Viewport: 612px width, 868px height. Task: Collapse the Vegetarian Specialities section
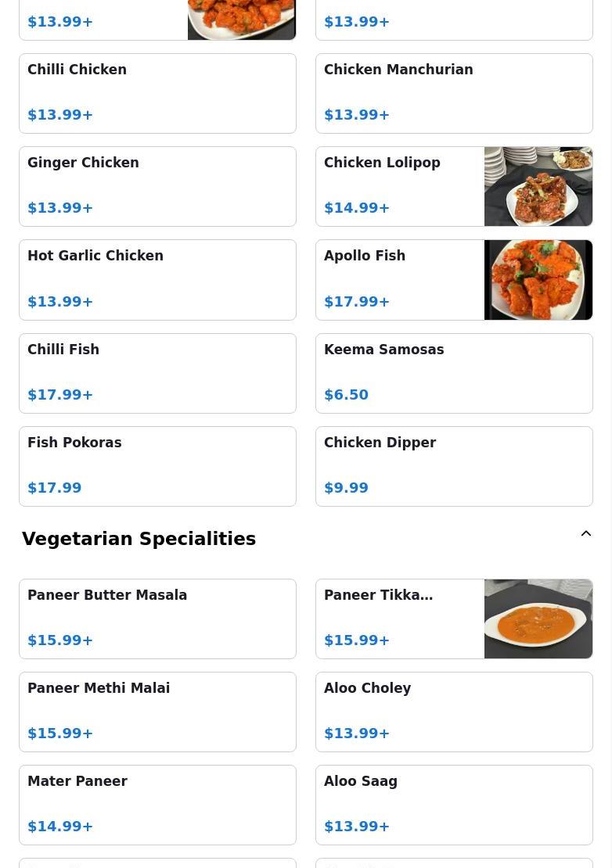click(x=585, y=533)
